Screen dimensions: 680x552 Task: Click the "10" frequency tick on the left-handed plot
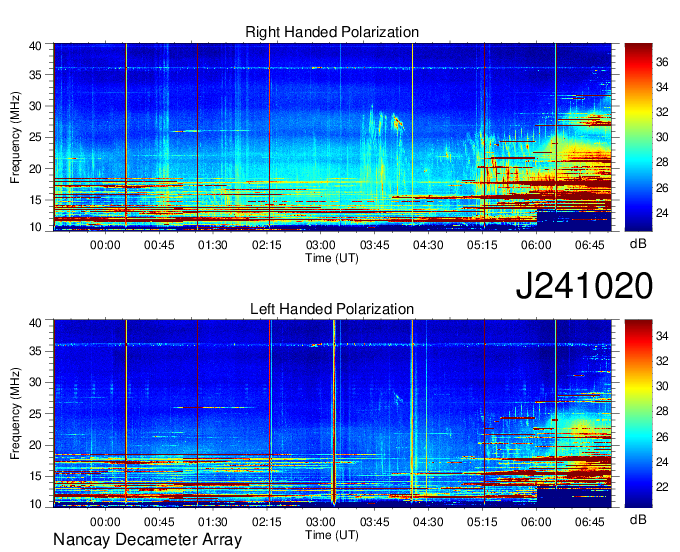35,504
